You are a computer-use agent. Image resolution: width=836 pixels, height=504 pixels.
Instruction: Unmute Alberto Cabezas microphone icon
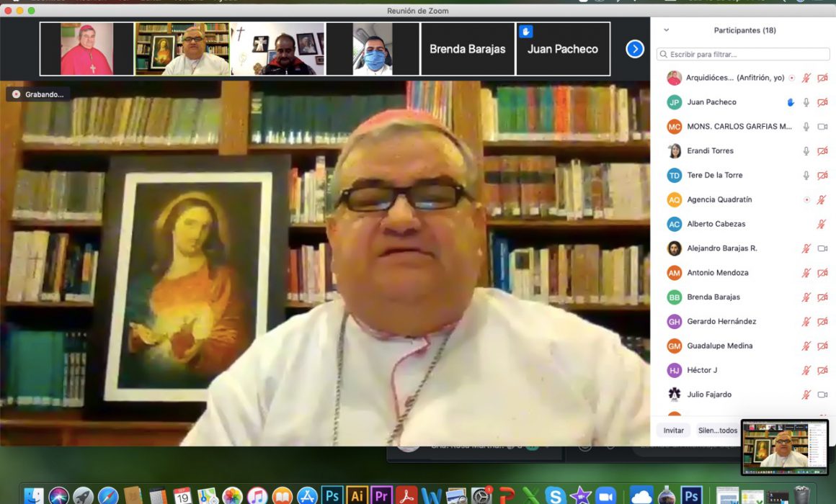click(822, 225)
